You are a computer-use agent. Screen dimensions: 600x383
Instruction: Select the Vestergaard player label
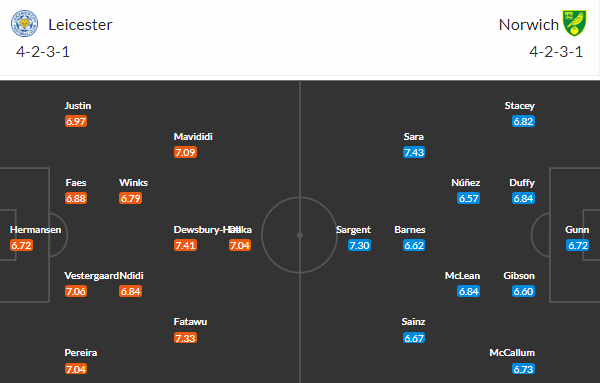coord(91,275)
